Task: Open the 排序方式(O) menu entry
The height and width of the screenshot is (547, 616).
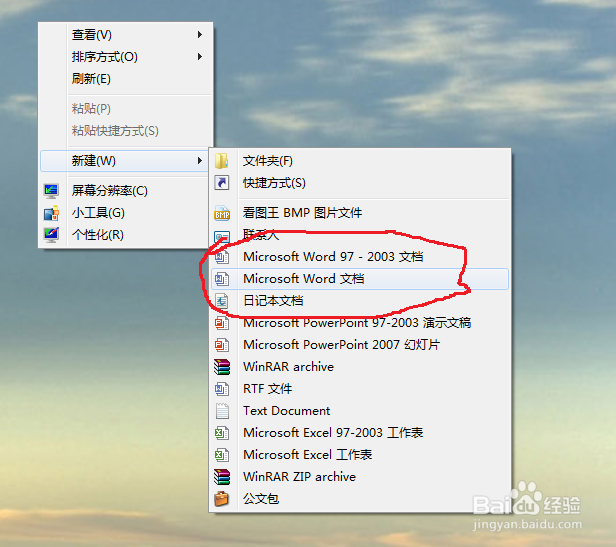Action: (x=126, y=57)
